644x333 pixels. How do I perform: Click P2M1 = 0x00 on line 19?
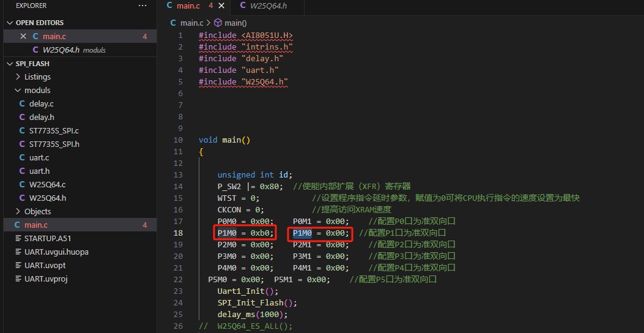[320, 245]
